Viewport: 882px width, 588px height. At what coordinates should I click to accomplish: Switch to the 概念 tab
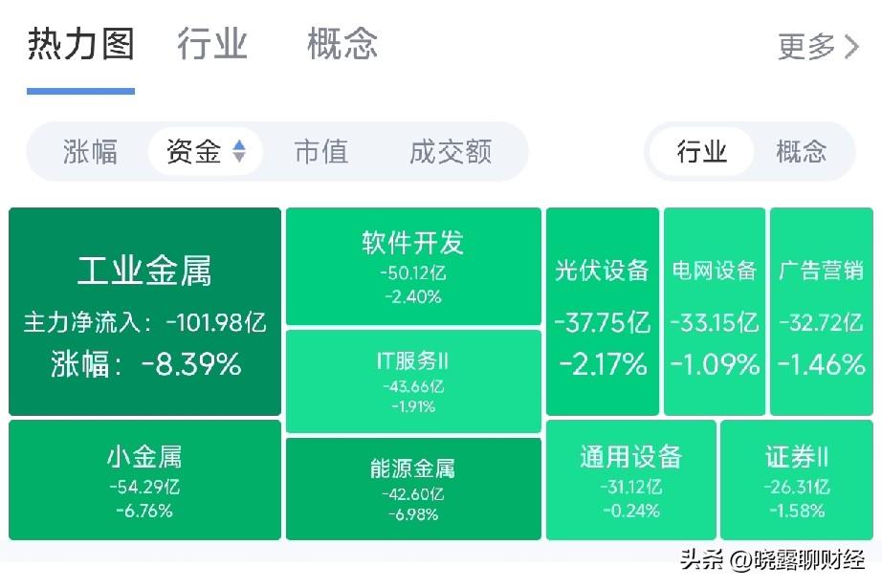click(x=341, y=43)
